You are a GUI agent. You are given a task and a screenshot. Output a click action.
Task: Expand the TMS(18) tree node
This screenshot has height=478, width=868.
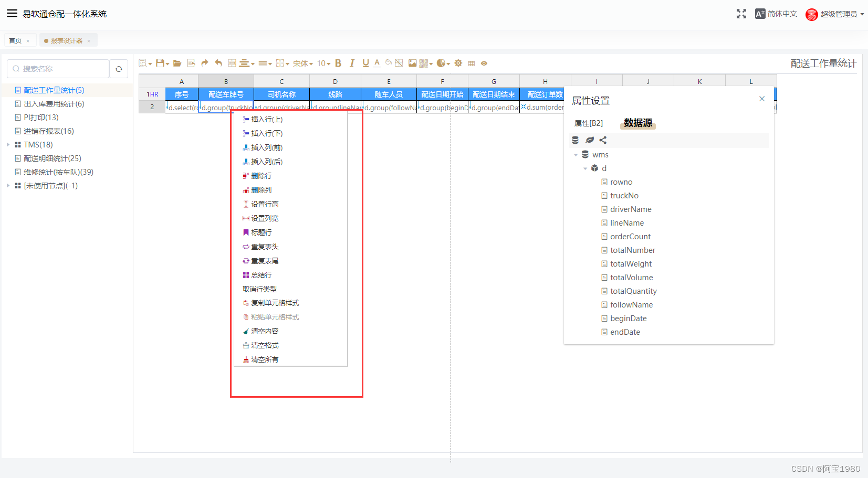click(x=8, y=144)
